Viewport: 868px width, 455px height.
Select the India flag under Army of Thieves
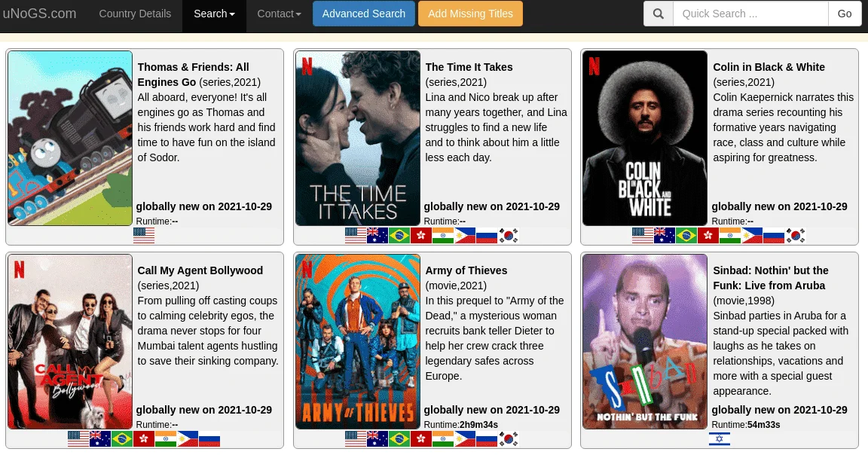443,439
